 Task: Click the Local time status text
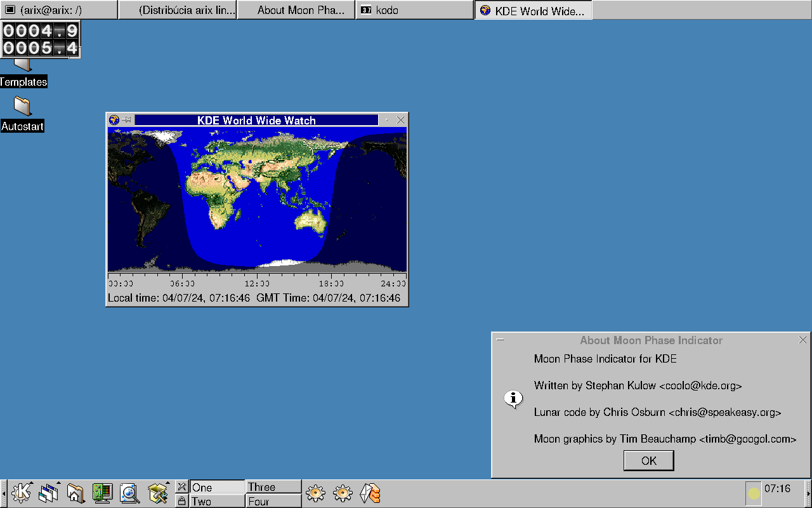179,298
